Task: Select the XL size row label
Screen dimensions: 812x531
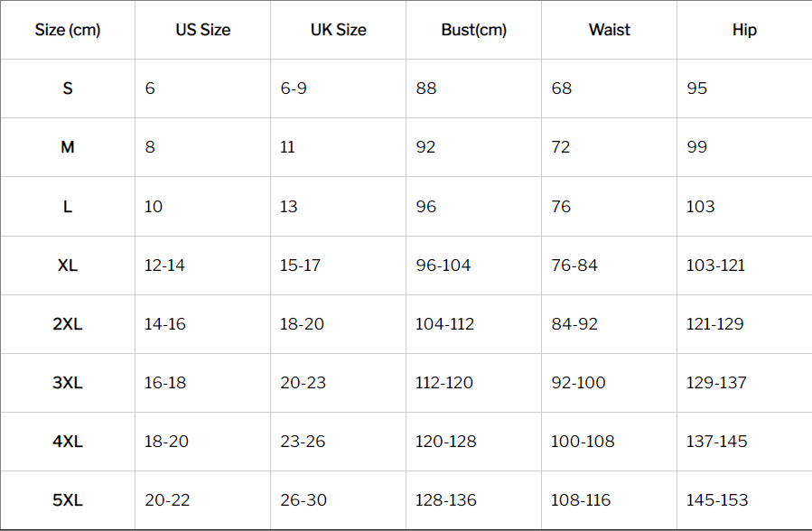Action: click(x=68, y=265)
